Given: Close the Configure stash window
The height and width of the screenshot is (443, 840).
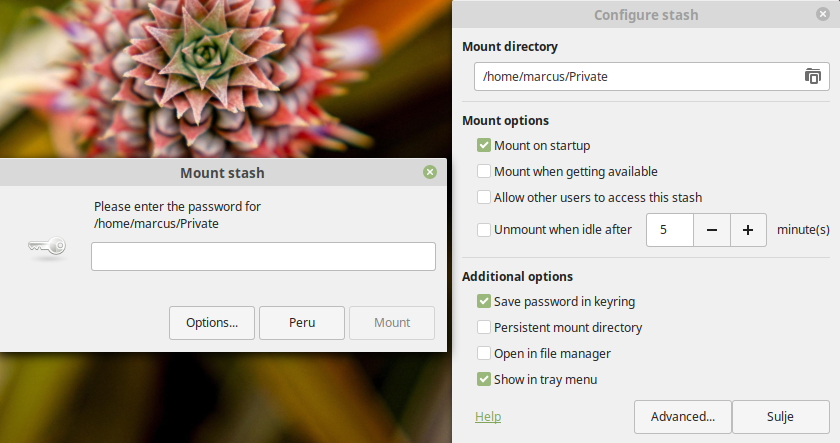Looking at the screenshot, I should 822,15.
